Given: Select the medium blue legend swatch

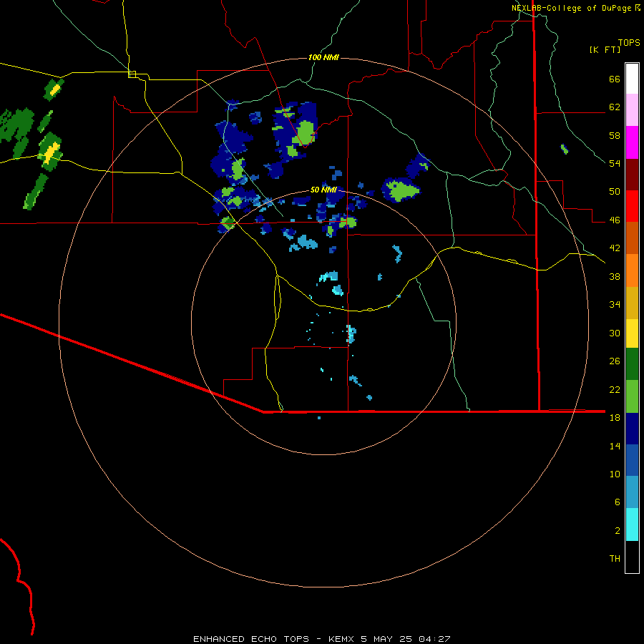Looking at the screenshot, I should point(632,460).
